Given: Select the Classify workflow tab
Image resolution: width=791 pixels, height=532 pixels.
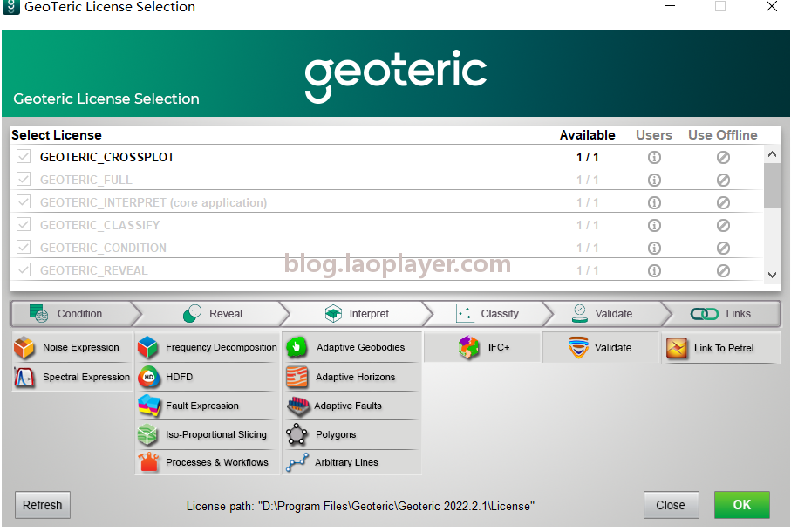Looking at the screenshot, I should click(488, 314).
